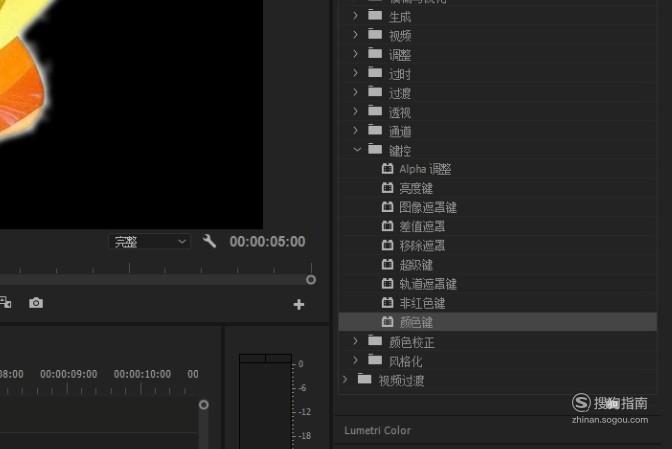Viewport: 672px width, 449px height.
Task: Click the 超级键 effect icon
Action: pyautogui.click(x=387, y=264)
